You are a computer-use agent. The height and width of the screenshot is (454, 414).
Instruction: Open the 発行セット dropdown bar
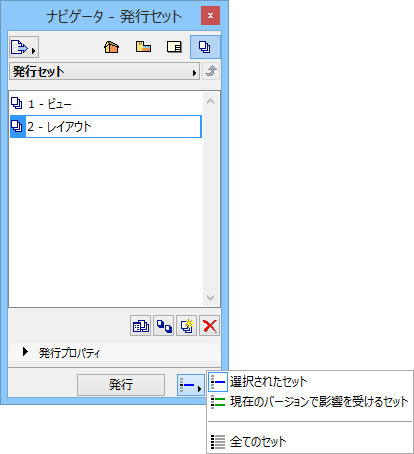click(x=104, y=71)
